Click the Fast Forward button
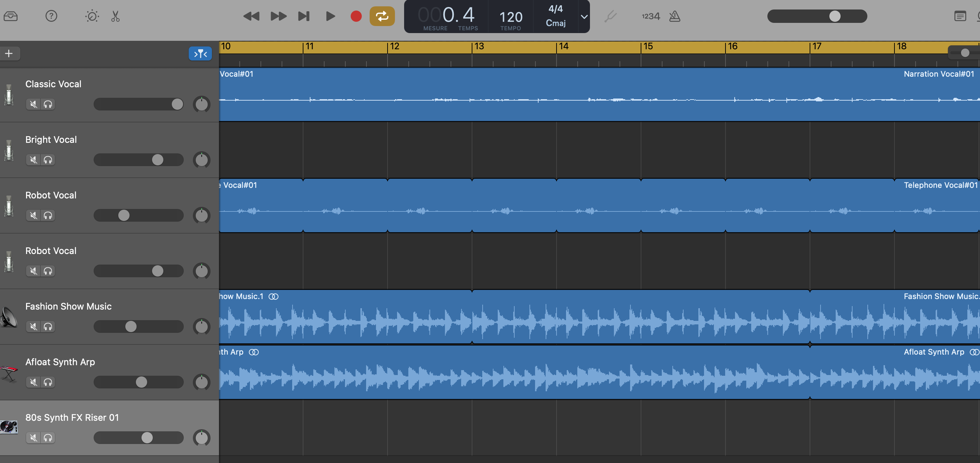The width and height of the screenshot is (980, 463). [278, 16]
